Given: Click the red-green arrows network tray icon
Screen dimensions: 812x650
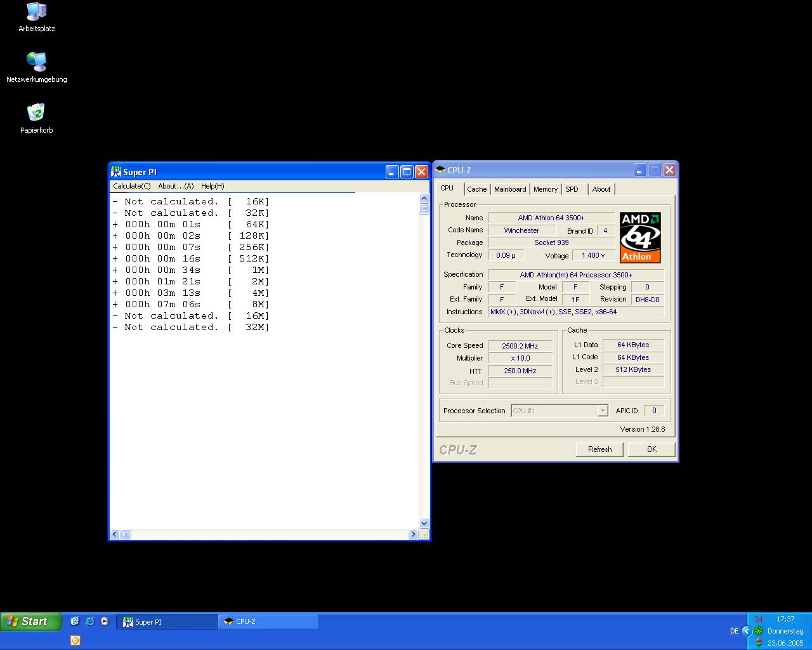Looking at the screenshot, I should [x=759, y=642].
